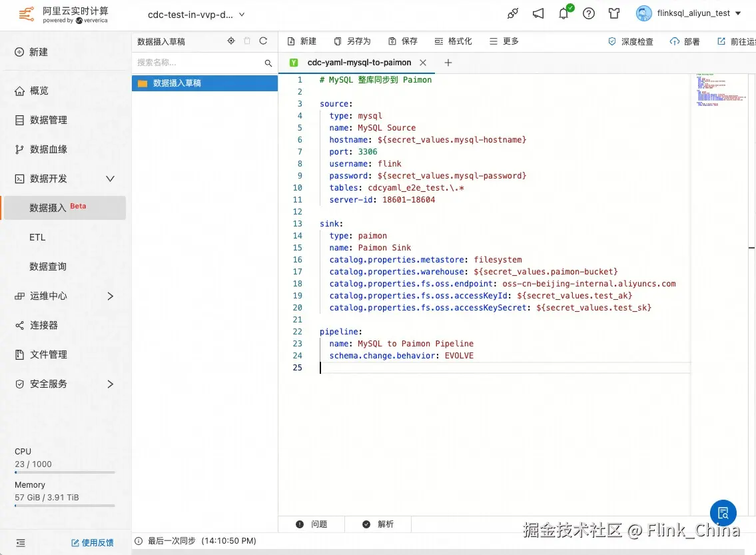Screen dimensions: 756x555
Task: Open 连接器 connectors page
Action: pos(36,326)
